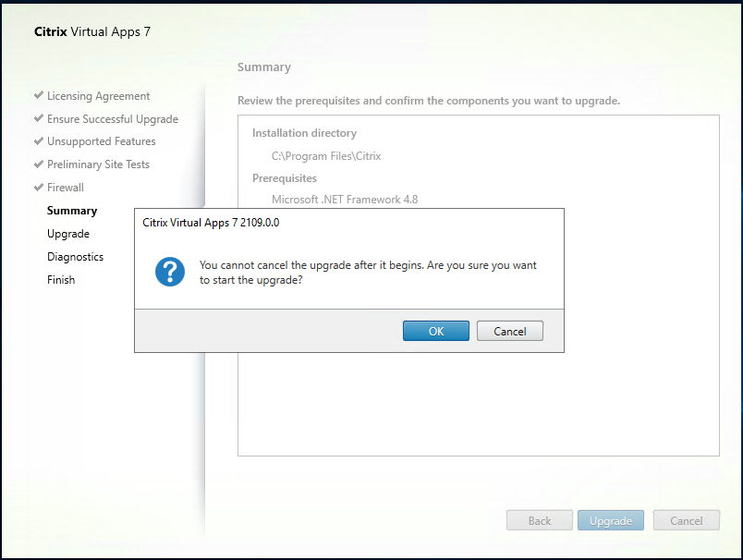The width and height of the screenshot is (743, 560).
Task: Click the upgrade warning message text
Action: 368,273
